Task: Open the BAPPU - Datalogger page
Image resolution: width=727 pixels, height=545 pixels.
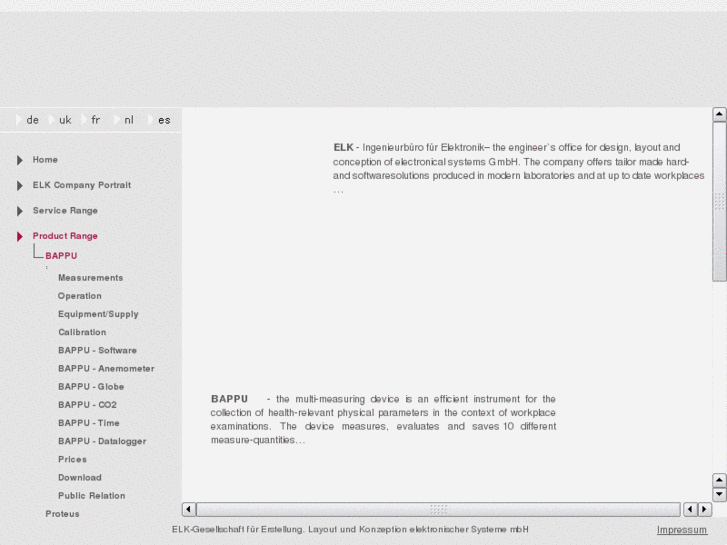Action: point(102,441)
